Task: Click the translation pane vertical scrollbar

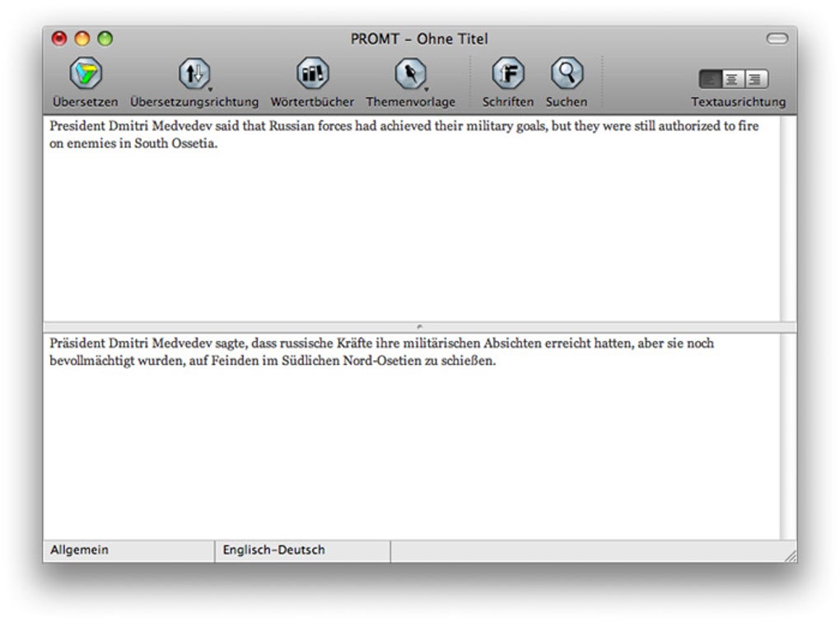Action: [788, 436]
